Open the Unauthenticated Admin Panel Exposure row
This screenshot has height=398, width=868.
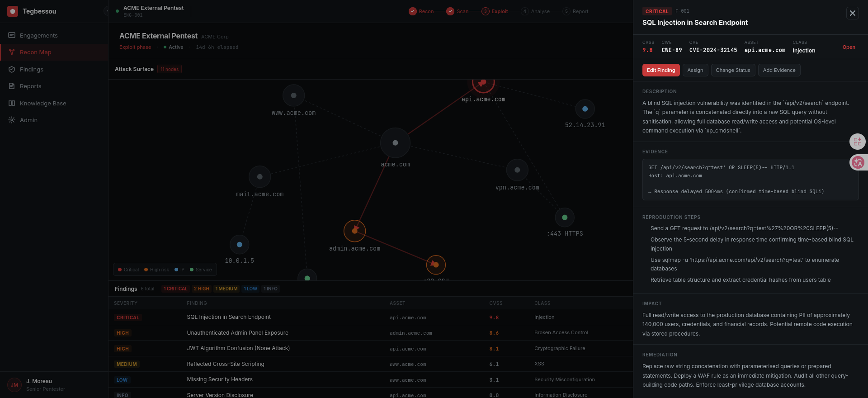tap(371, 333)
